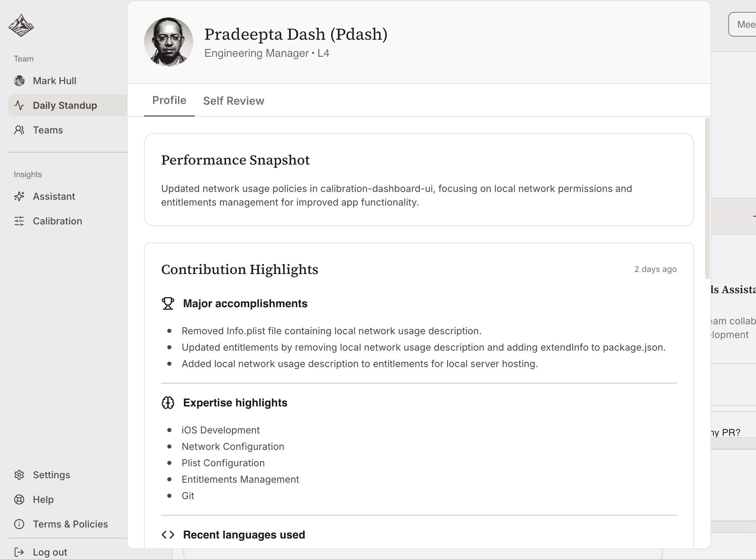This screenshot has height=559, width=756.
Task: Open the Terms & Policies link
Action: tap(70, 524)
